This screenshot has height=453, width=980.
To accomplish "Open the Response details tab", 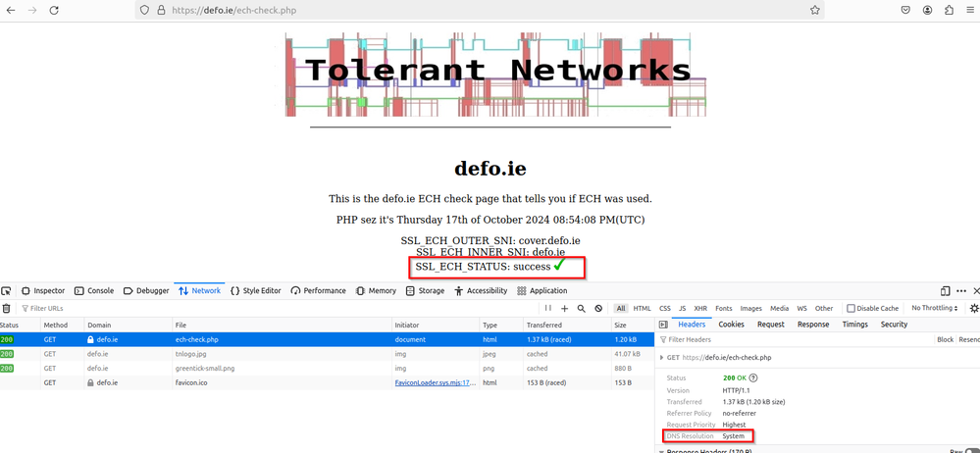I will (813, 325).
